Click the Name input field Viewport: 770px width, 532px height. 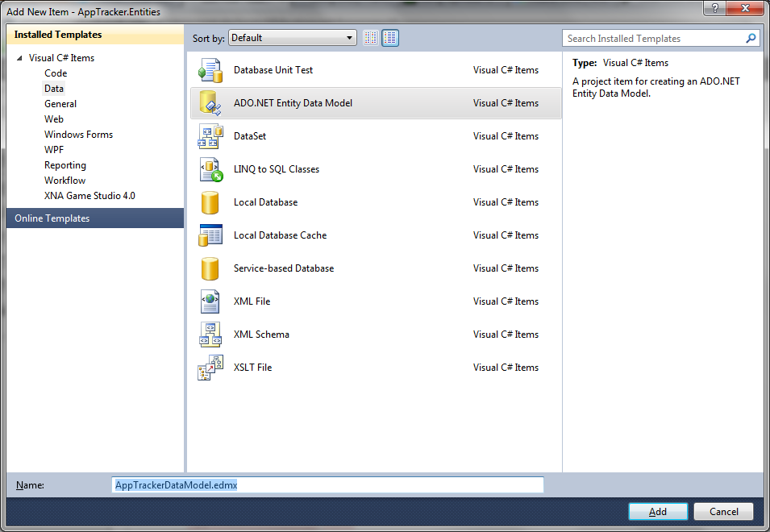click(x=327, y=485)
